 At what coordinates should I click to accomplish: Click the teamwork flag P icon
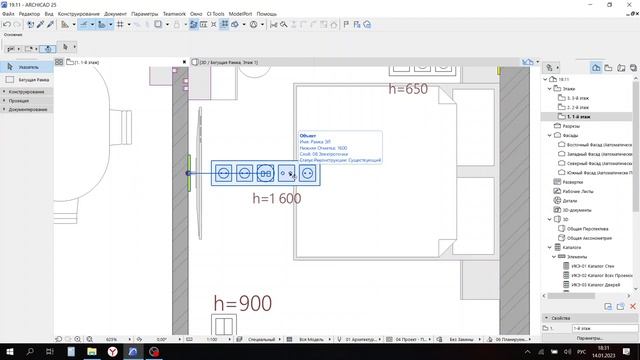click(346, 24)
